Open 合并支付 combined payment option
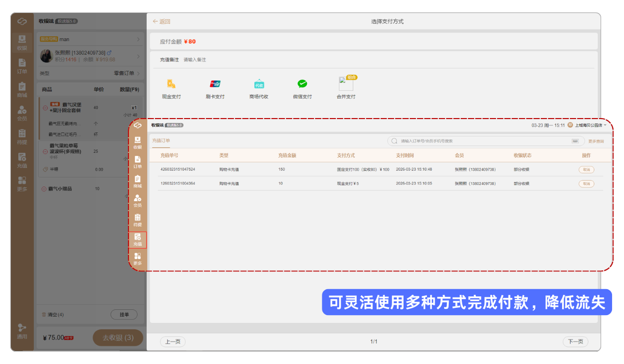 (x=346, y=84)
